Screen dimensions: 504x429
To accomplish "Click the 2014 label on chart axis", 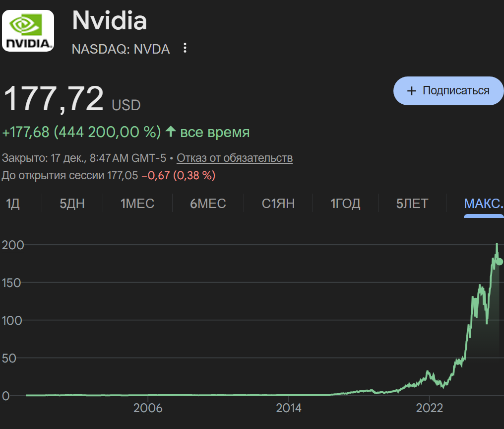I will tap(289, 408).
